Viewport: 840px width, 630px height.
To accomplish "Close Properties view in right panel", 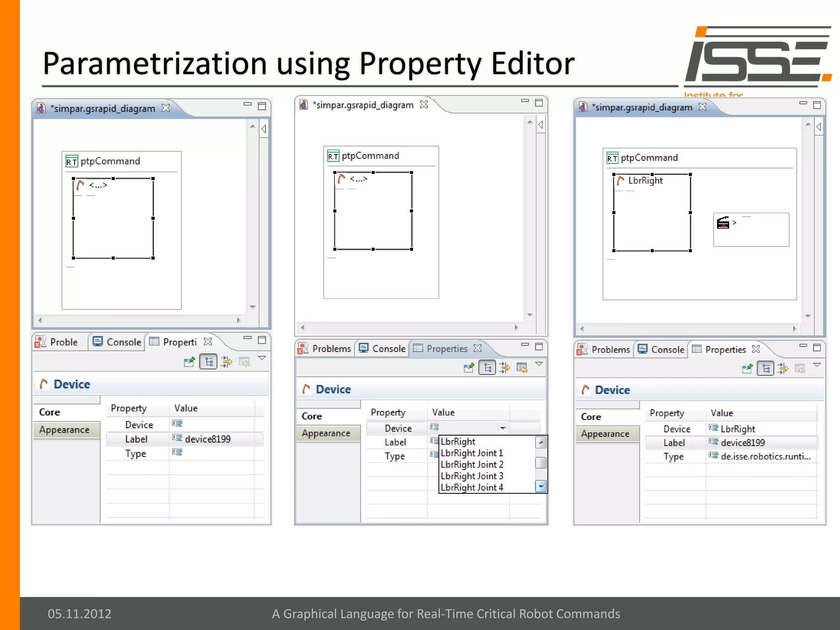I will 756,349.
